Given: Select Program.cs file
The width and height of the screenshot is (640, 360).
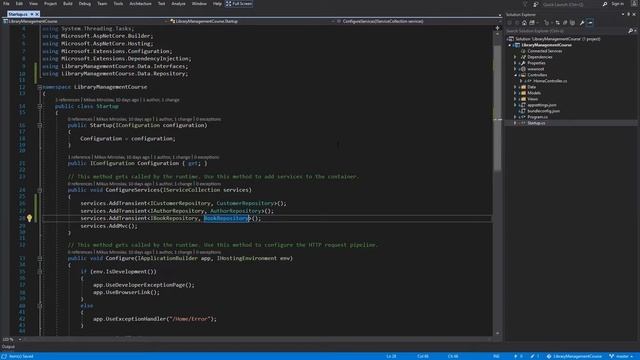Looking at the screenshot, I should pyautogui.click(x=537, y=117).
